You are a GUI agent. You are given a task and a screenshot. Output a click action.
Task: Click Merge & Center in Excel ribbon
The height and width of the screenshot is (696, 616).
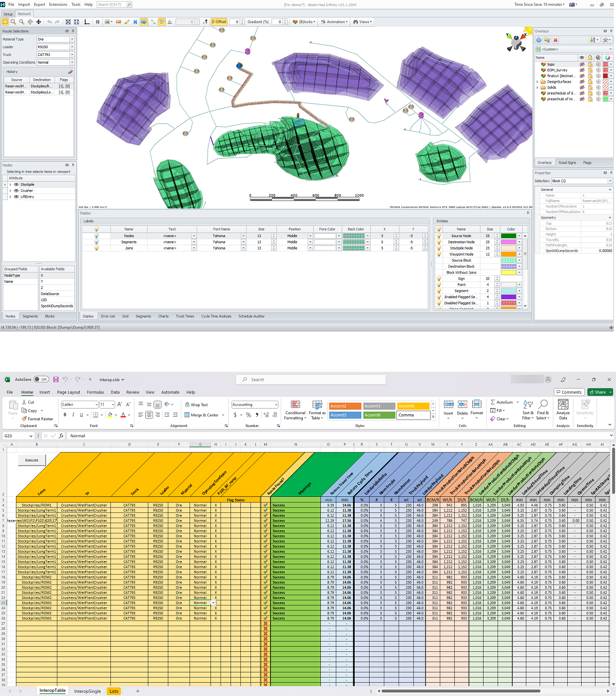coord(202,415)
